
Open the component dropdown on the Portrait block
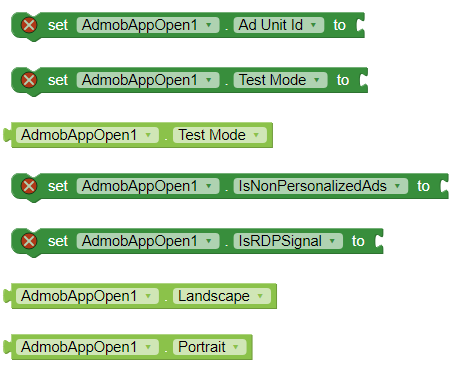[87, 347]
